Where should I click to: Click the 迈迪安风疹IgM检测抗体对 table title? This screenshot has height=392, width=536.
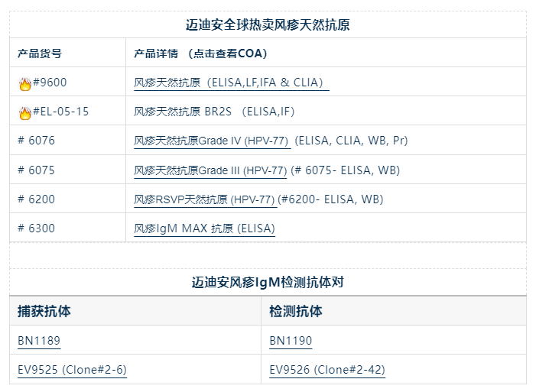point(268,282)
